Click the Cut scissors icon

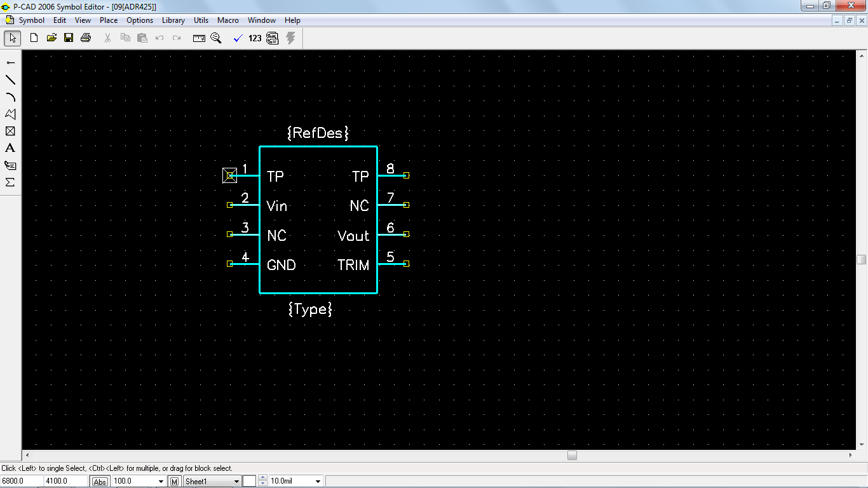tap(108, 38)
